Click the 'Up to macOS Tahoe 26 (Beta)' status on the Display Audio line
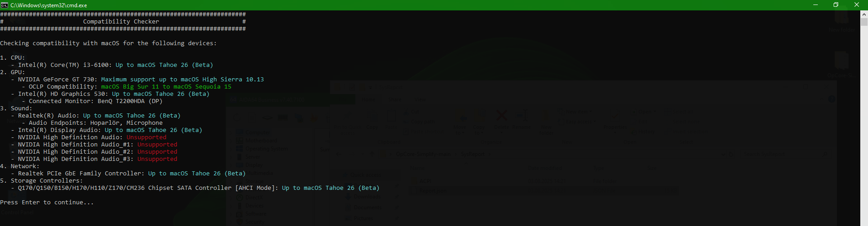Image resolution: width=868 pixels, height=226 pixels. coord(154,130)
